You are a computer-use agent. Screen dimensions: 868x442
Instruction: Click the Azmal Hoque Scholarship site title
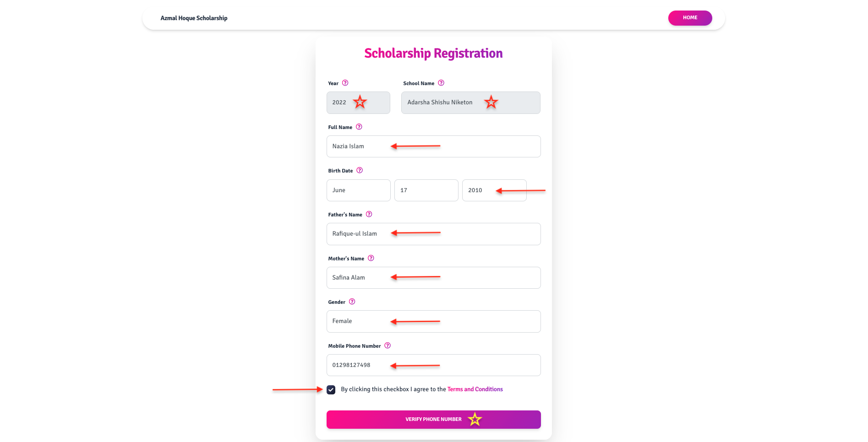(x=194, y=18)
